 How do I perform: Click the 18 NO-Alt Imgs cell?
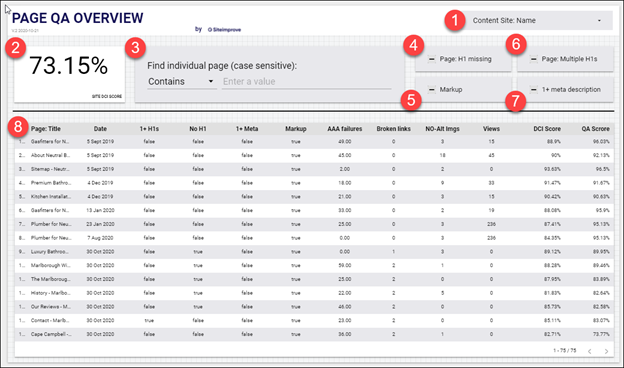point(443,155)
